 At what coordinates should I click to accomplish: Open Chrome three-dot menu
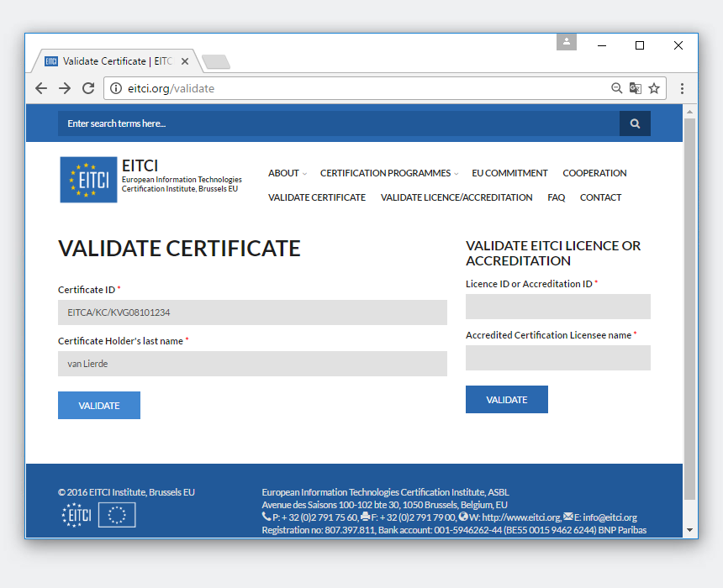(x=682, y=88)
